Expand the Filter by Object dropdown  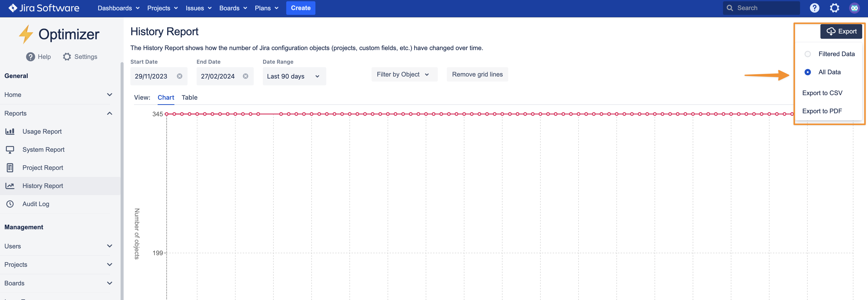tap(404, 74)
